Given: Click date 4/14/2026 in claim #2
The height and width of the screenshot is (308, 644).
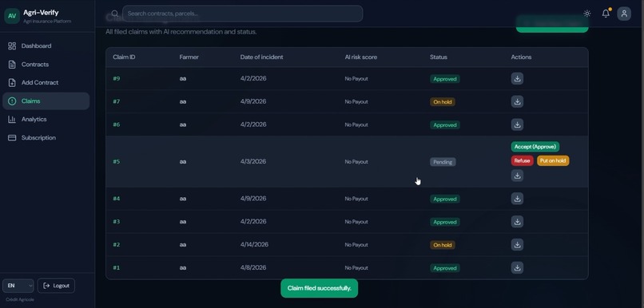Looking at the screenshot, I should pyautogui.click(x=254, y=244).
